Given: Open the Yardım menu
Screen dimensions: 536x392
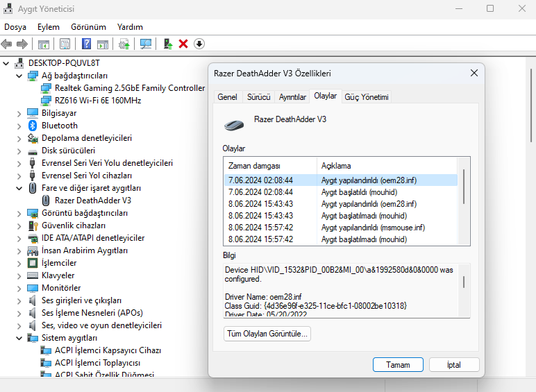Looking at the screenshot, I should (130, 27).
